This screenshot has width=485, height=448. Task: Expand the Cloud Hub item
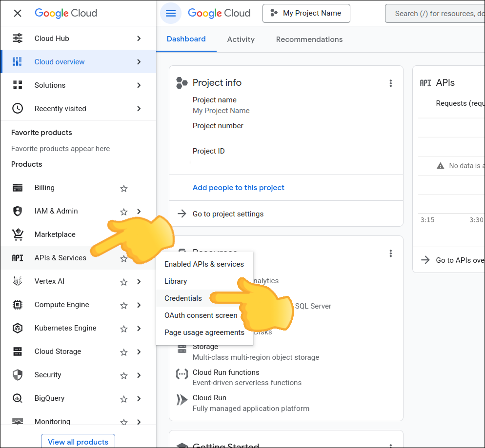coord(138,38)
